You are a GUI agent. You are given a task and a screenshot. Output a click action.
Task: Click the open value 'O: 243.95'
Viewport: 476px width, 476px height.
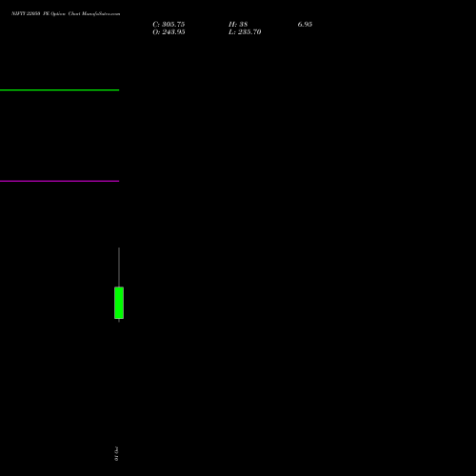(169, 32)
